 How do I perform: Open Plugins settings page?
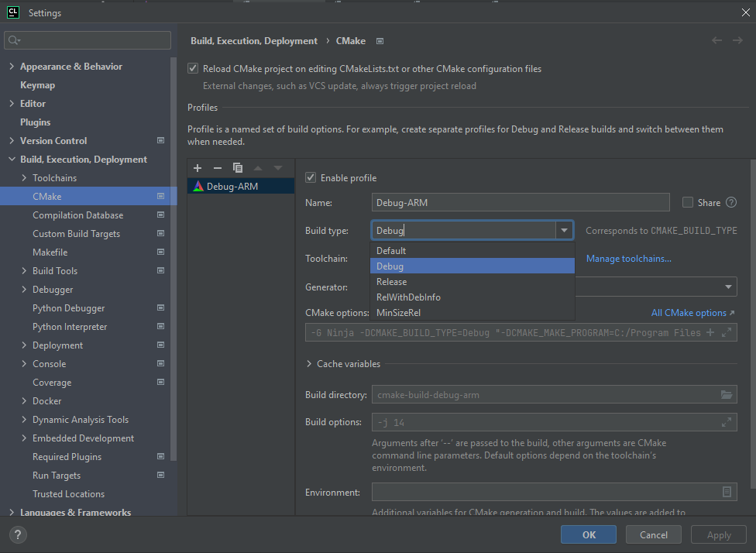(x=35, y=122)
